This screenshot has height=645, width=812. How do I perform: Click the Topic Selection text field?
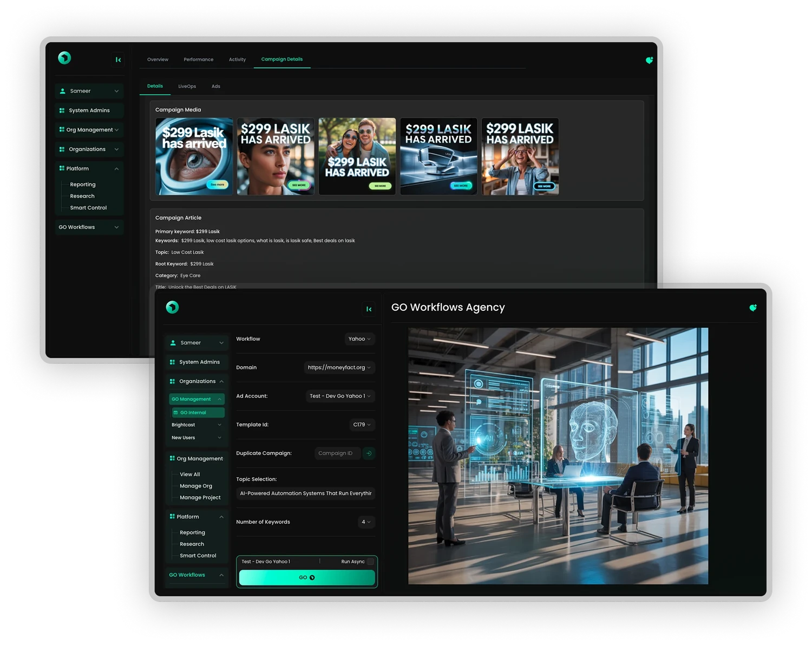click(x=306, y=493)
